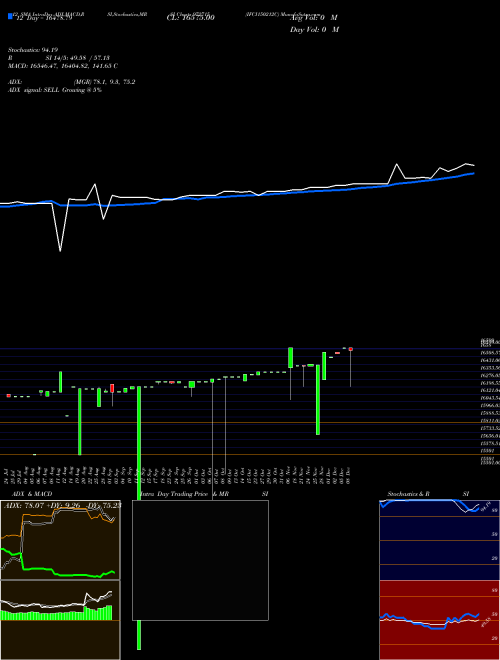
Task: Click the ADX (MGR) 78.1, 9.3, 75.2 line
Action: [72, 82]
